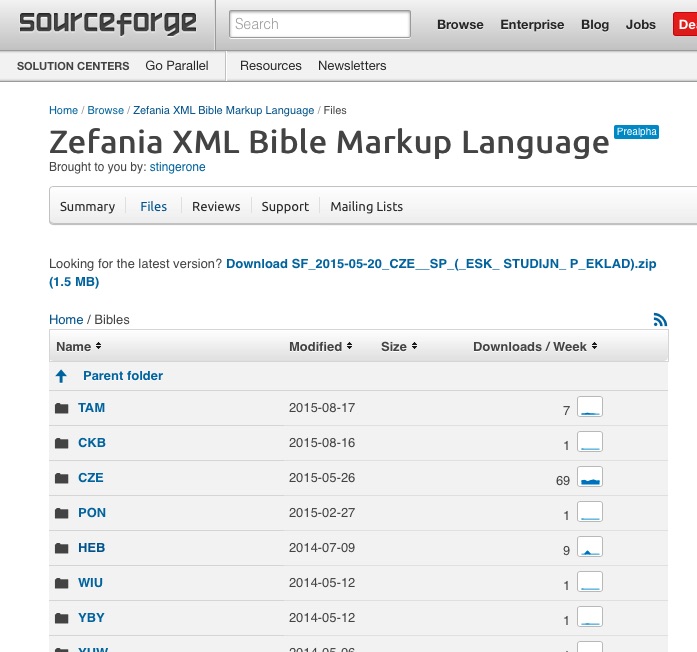Open the PON folder link
697x652 pixels.
[92, 513]
